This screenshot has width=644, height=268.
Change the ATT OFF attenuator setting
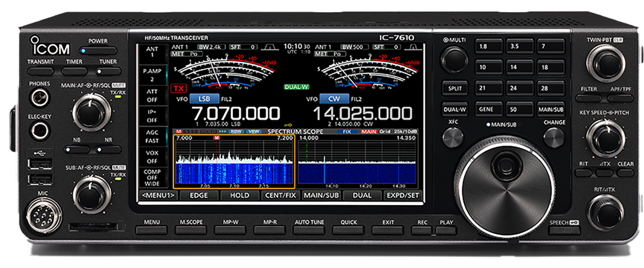pos(152,97)
